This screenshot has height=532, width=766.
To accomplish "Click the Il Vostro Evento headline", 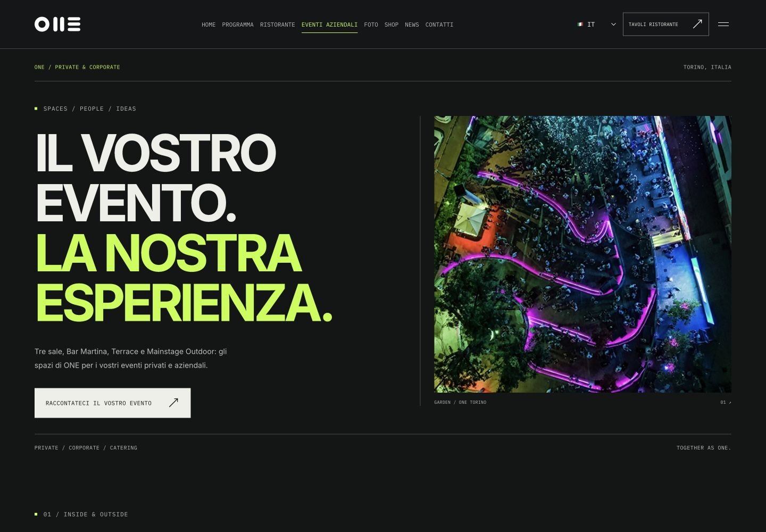I will pos(155,178).
